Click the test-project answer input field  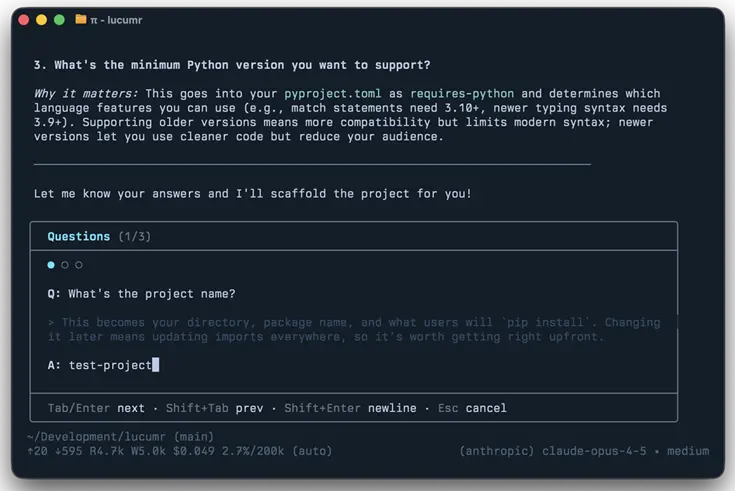[110, 365]
